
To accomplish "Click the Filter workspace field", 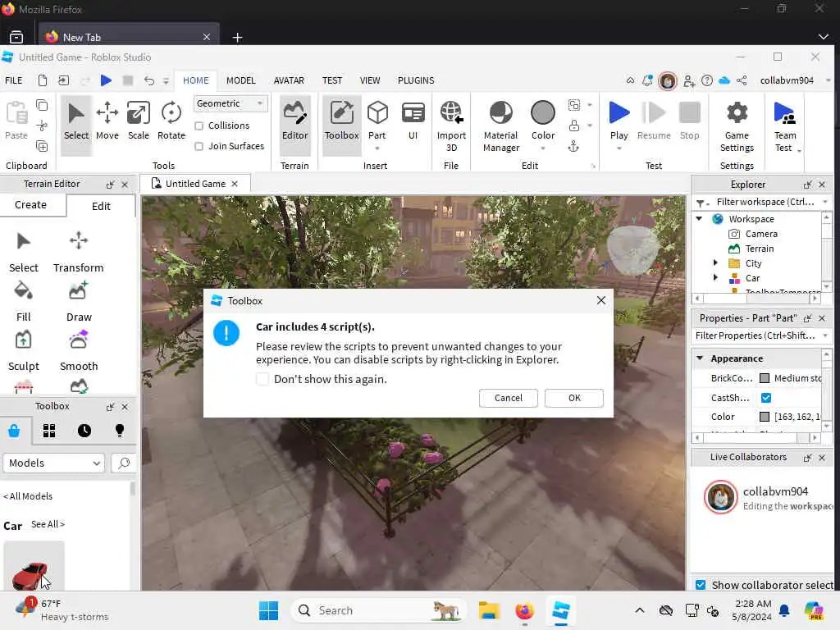I will click(764, 202).
